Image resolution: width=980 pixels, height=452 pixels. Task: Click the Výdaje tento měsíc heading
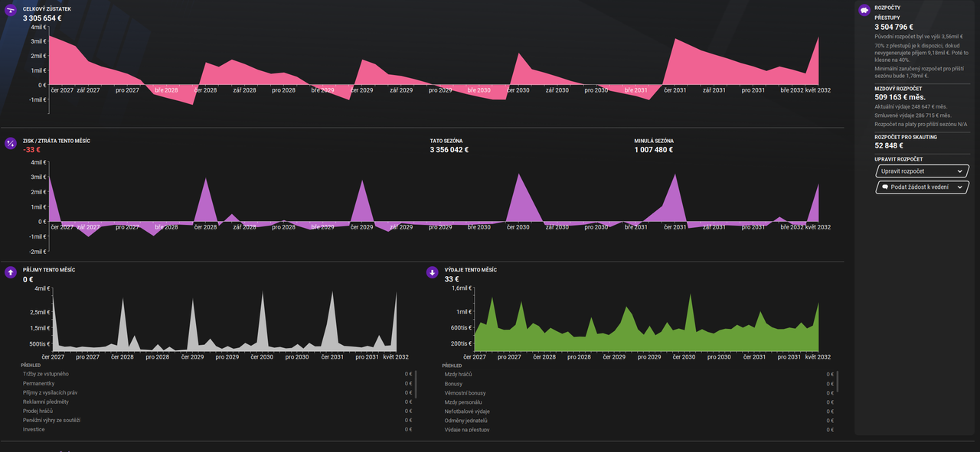click(x=471, y=270)
